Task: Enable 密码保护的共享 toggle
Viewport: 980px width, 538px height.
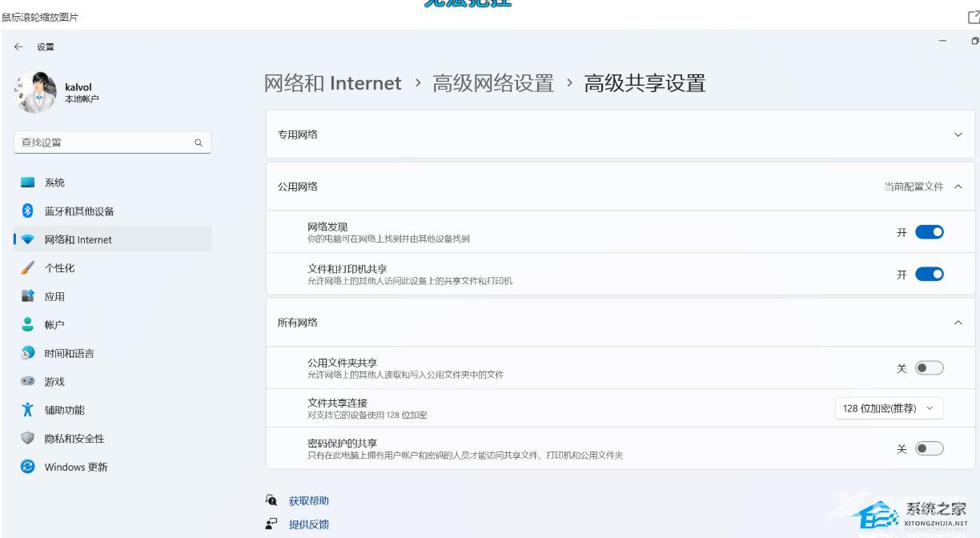Action: pos(930,448)
